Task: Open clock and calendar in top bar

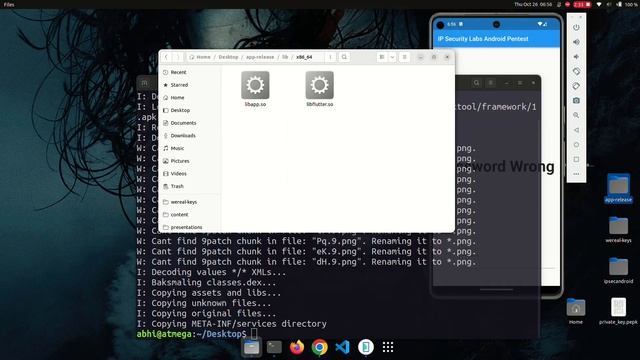Action: click(x=533, y=4)
